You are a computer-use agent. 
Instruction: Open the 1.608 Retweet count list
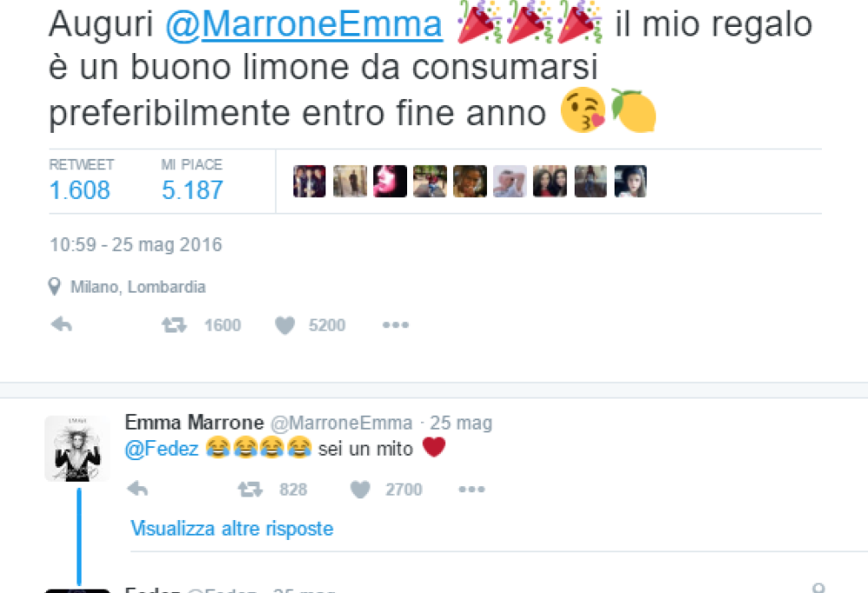81,181
